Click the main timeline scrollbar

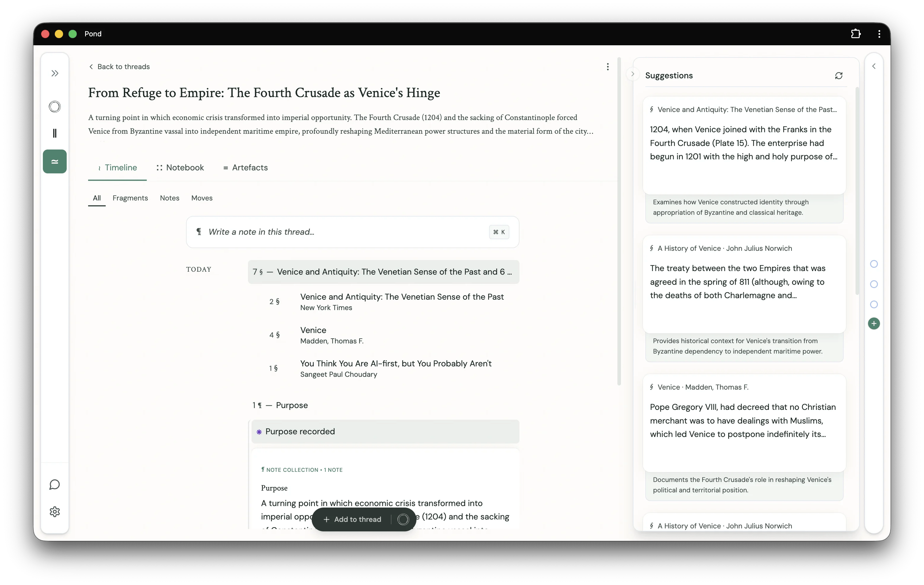(619, 222)
